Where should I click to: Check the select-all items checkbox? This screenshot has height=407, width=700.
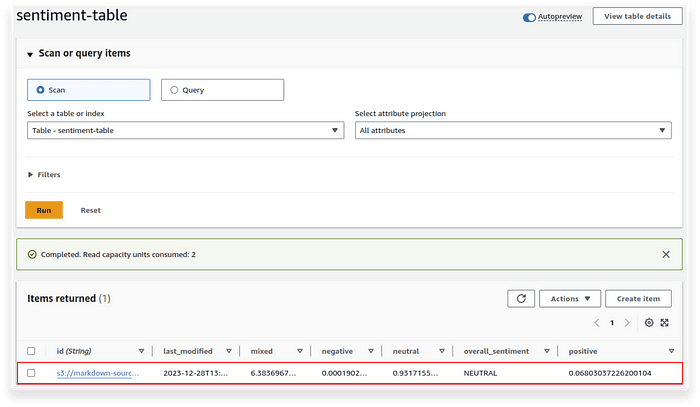tap(31, 351)
